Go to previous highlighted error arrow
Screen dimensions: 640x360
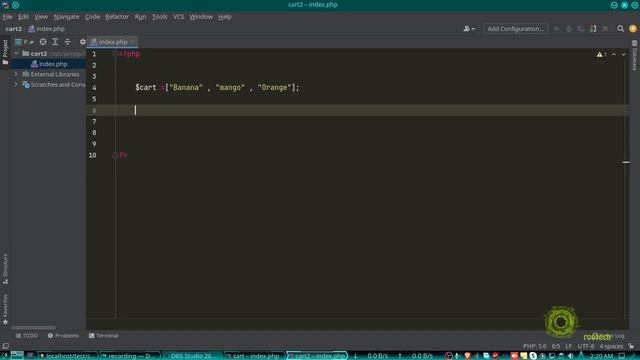(x=613, y=54)
